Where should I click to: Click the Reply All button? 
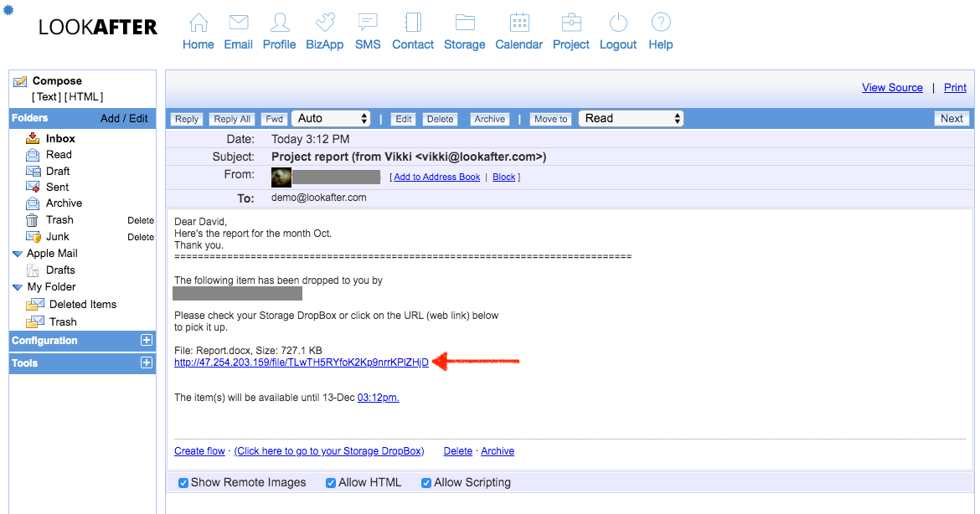point(232,119)
